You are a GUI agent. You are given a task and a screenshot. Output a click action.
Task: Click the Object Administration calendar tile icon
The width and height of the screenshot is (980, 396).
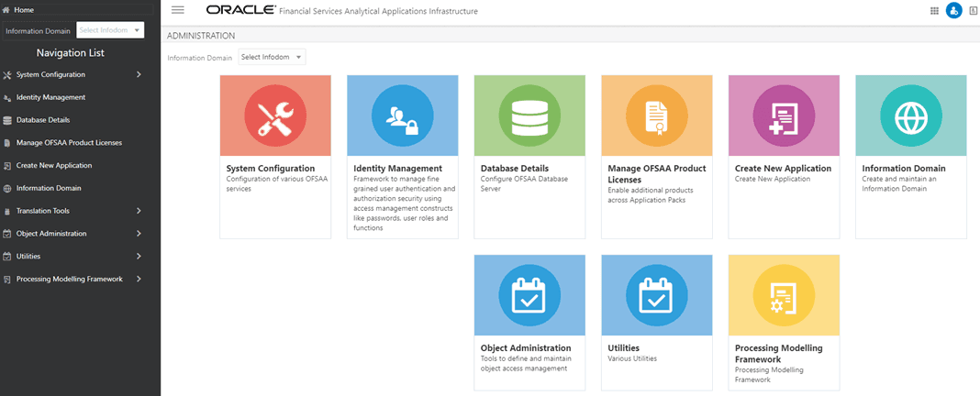coord(529,295)
